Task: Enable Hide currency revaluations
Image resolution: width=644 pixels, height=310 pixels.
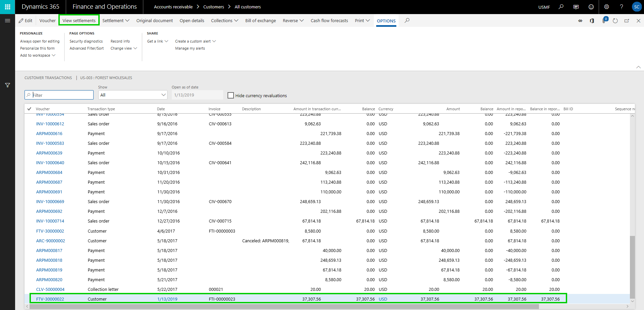Action: pyautogui.click(x=231, y=95)
